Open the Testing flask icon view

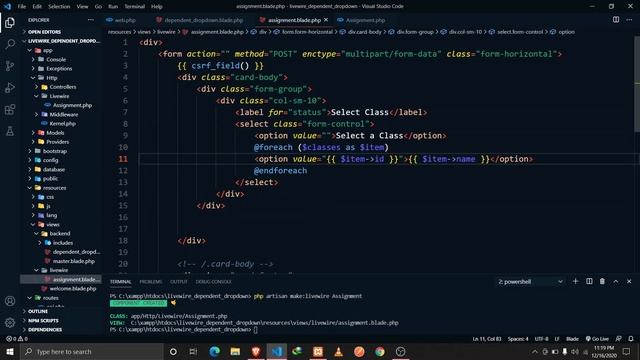(x=10, y=131)
